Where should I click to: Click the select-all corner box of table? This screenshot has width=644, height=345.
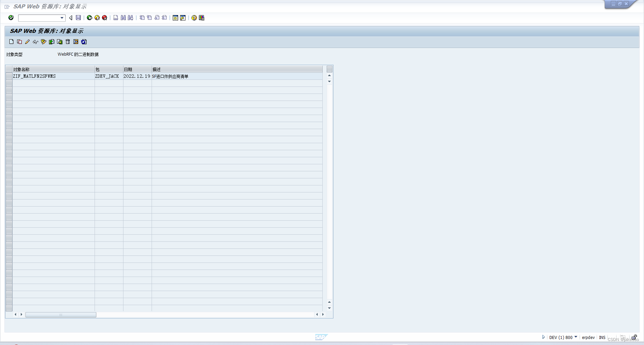click(x=9, y=69)
